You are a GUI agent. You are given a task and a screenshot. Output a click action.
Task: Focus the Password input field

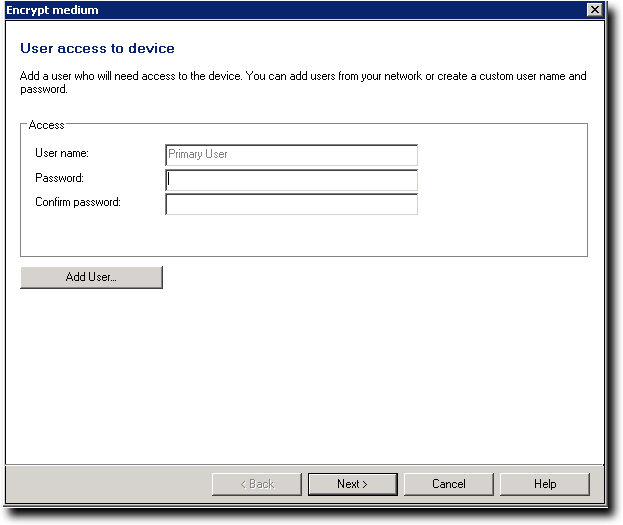pyautogui.click(x=291, y=180)
